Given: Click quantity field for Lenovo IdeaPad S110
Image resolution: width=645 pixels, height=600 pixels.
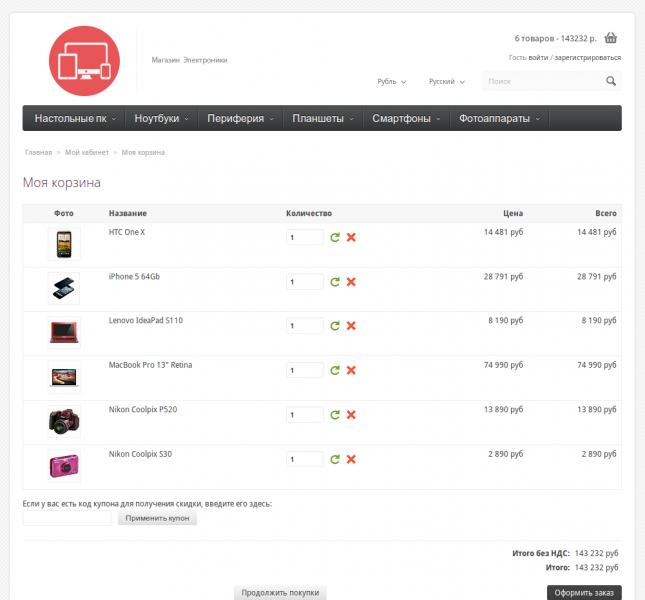Looking at the screenshot, I should pos(305,326).
